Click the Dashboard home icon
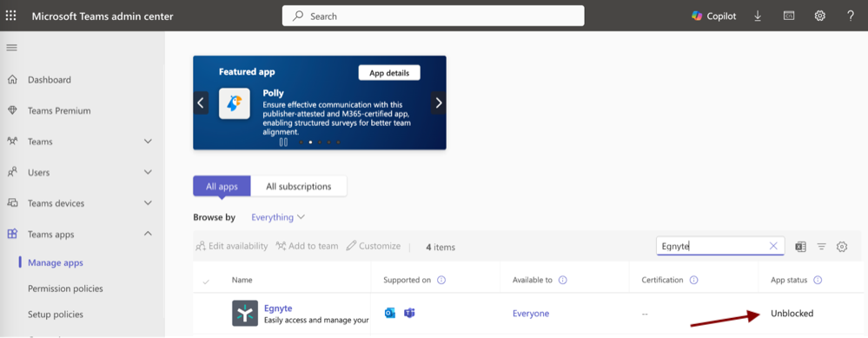The image size is (868, 338). [x=12, y=80]
